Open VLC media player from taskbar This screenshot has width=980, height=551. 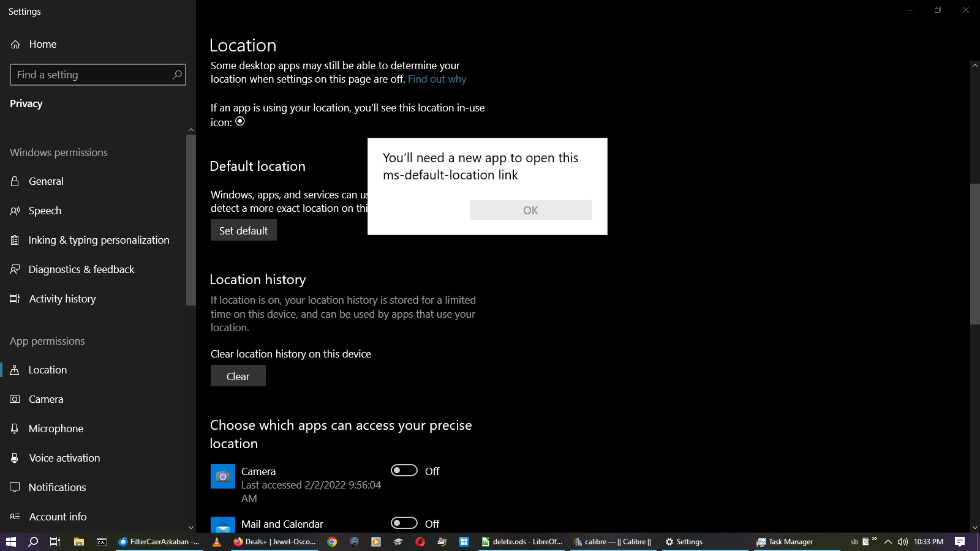(x=217, y=542)
